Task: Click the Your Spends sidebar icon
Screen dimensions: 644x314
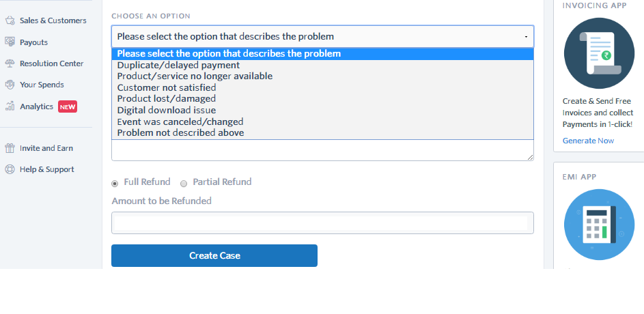Action: click(x=10, y=85)
